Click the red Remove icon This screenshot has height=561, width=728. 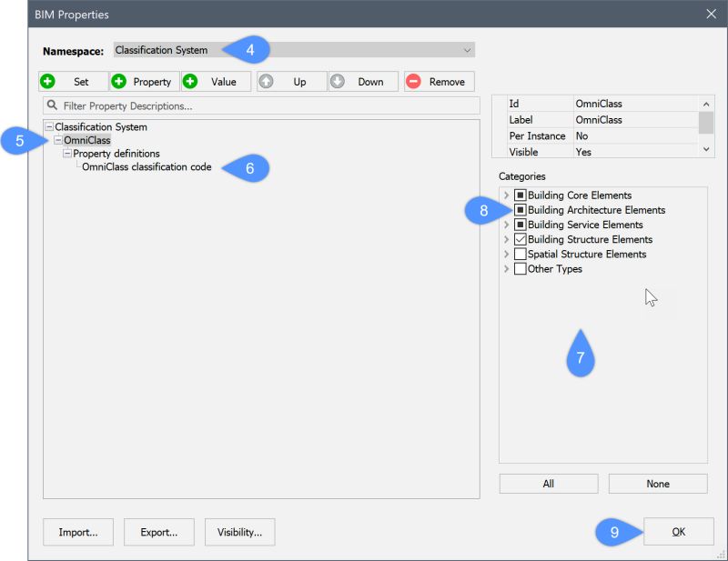coord(414,81)
